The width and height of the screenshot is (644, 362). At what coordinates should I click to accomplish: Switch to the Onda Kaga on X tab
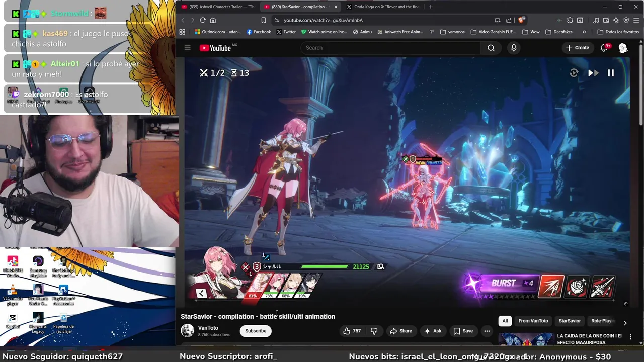tap(382, 7)
